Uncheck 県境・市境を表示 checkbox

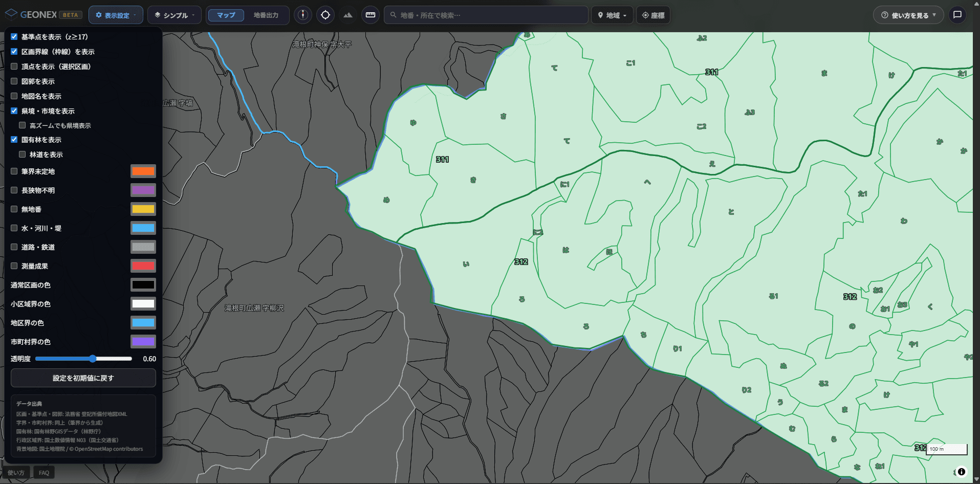pyautogui.click(x=14, y=111)
